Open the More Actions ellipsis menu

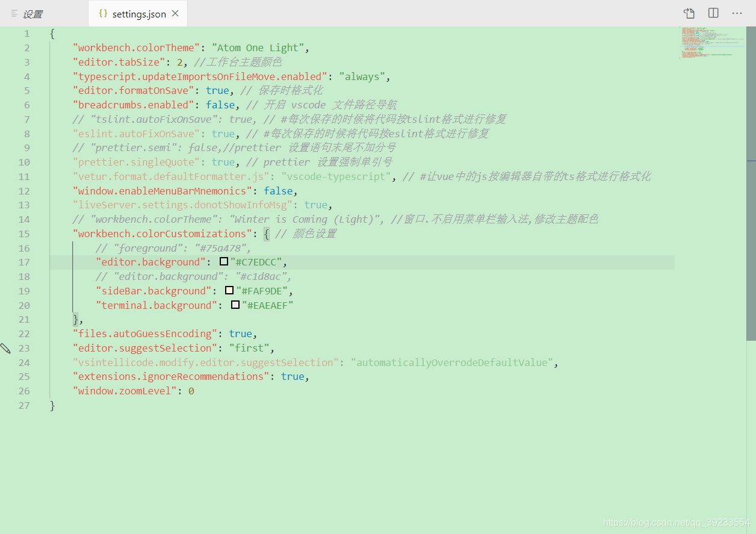click(x=737, y=13)
